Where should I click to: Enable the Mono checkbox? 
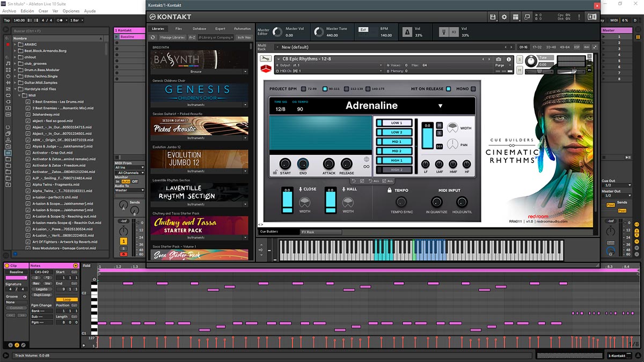(473, 89)
